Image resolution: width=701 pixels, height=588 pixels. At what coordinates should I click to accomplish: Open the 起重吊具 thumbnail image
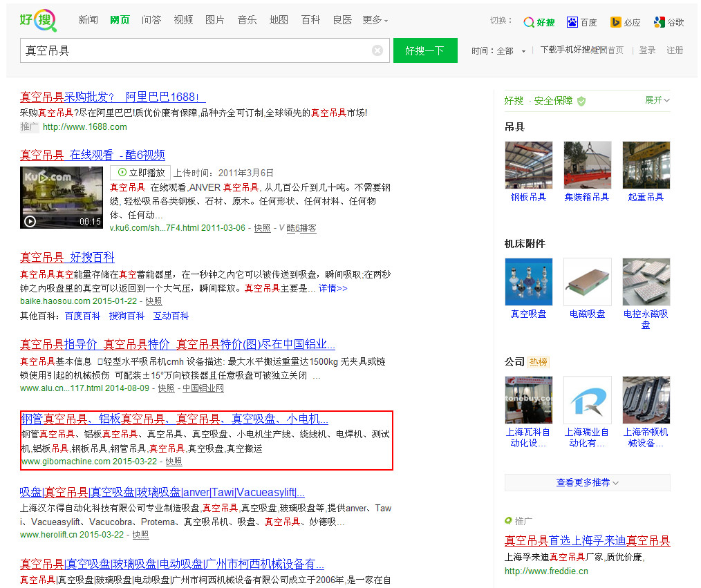click(646, 165)
